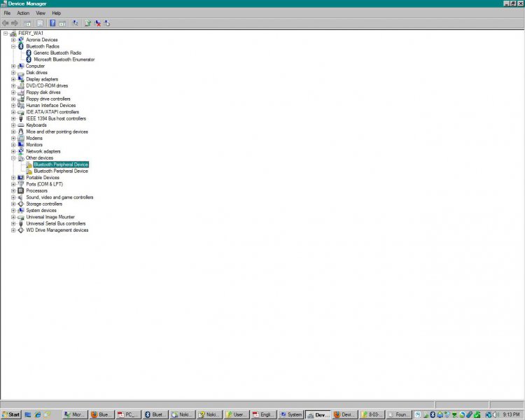Select Microsoft Bluetooth Enumerator text

point(64,59)
